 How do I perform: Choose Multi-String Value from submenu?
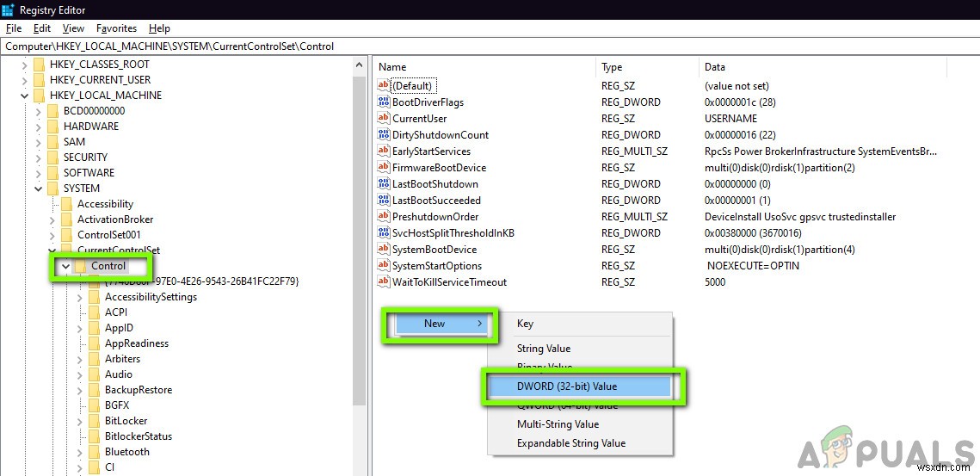click(578, 424)
